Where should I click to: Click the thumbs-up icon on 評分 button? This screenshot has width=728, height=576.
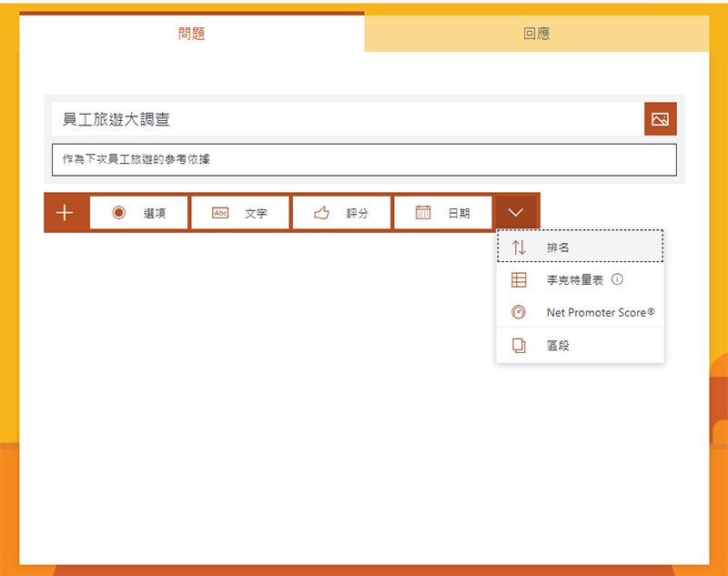pyautogui.click(x=321, y=213)
